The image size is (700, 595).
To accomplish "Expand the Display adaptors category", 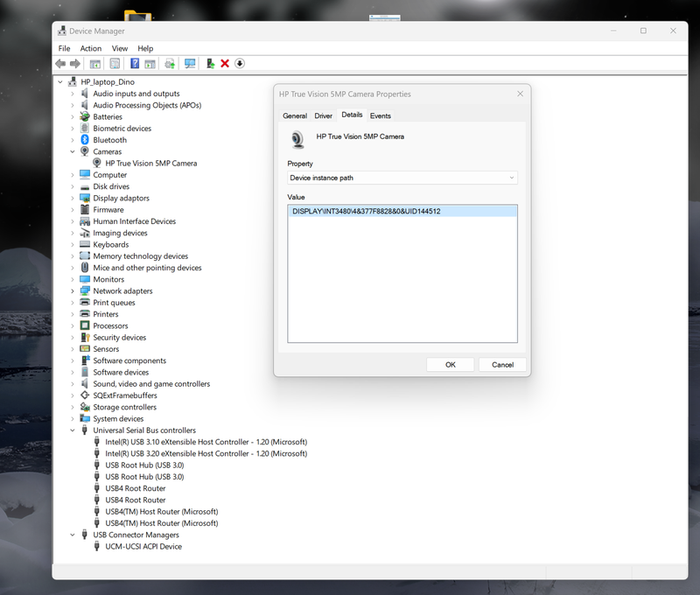I will click(73, 199).
